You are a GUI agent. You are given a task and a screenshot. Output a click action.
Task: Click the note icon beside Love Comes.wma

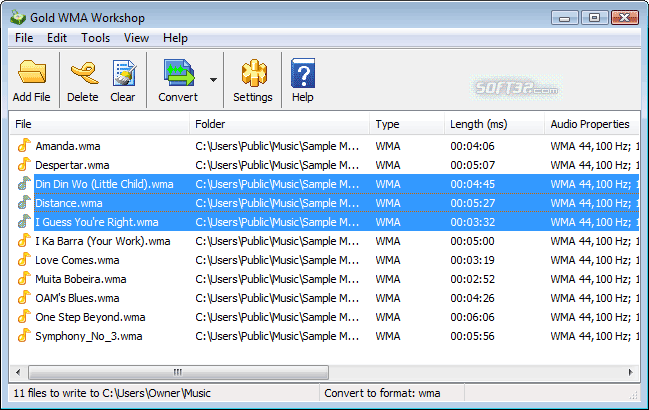coord(24,260)
